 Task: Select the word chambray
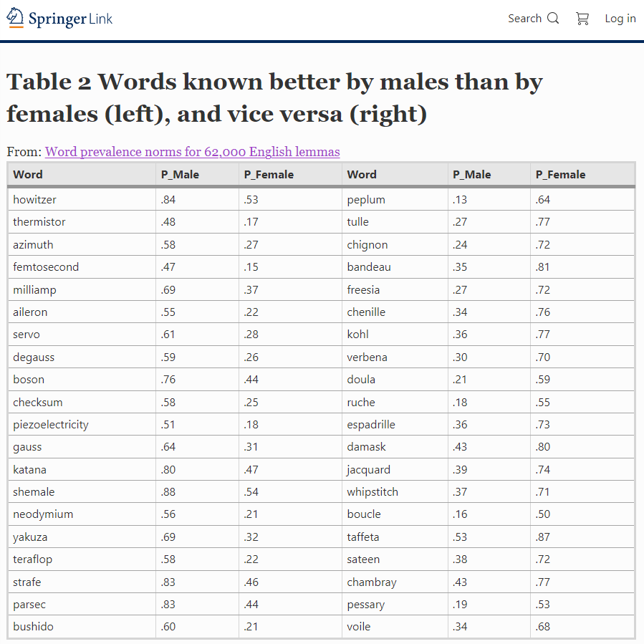(372, 582)
